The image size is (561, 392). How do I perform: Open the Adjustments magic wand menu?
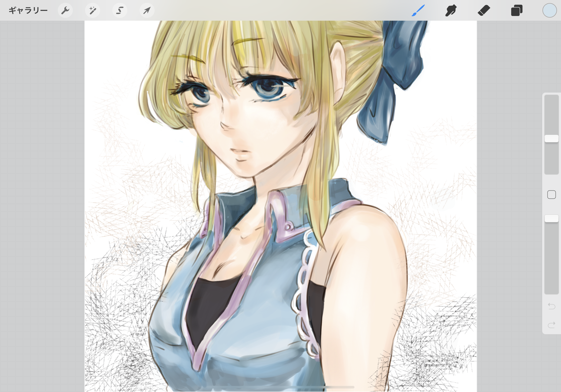tap(93, 11)
